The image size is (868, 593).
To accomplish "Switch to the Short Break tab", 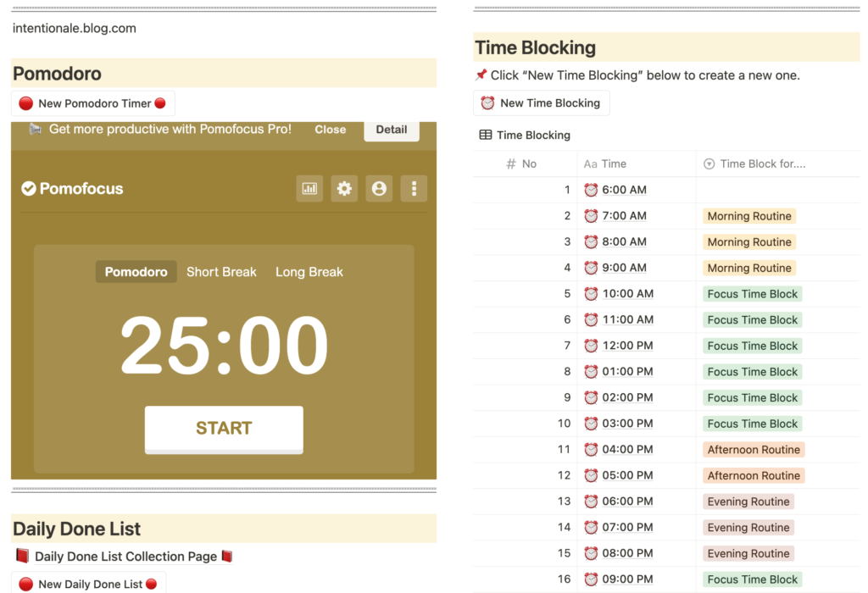I will pos(221,272).
